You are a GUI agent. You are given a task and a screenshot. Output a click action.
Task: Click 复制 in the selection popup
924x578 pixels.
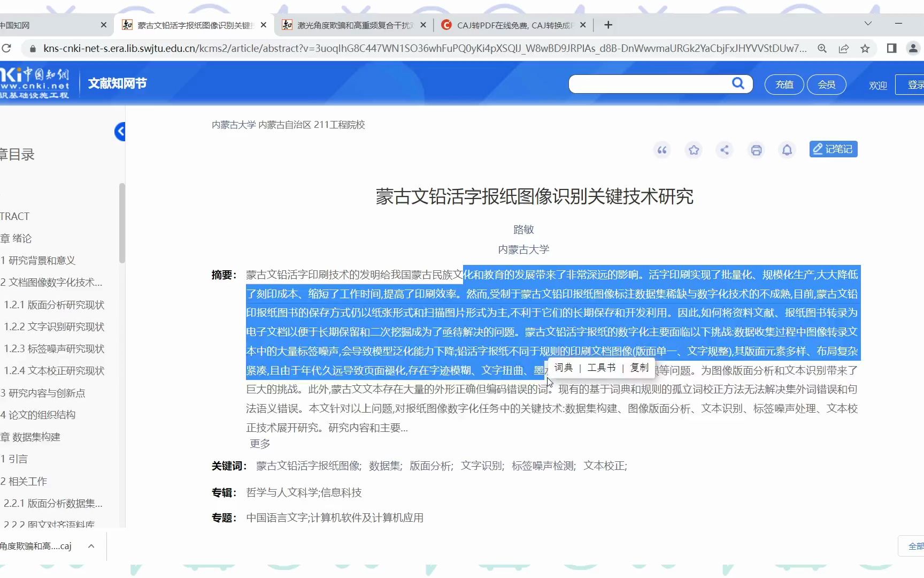click(x=639, y=368)
